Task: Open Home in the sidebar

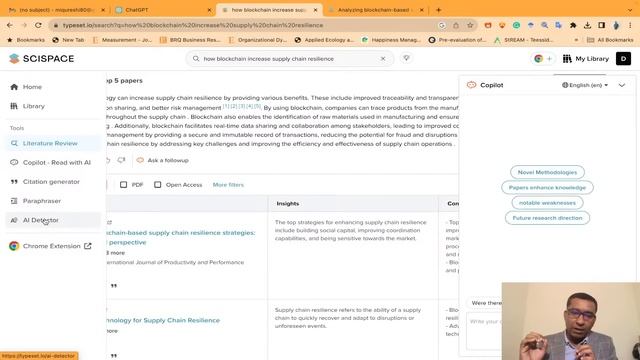Action: 32,87
